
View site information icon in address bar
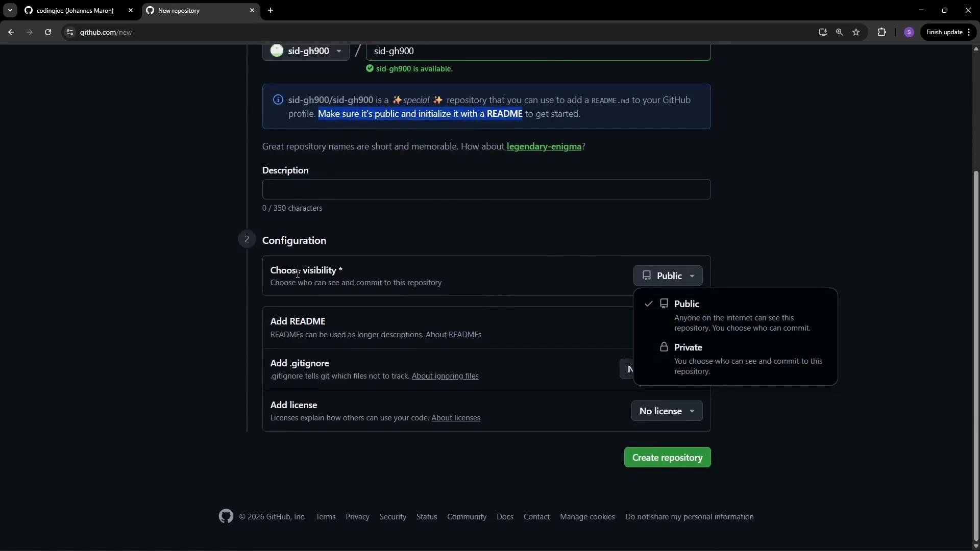click(70, 32)
